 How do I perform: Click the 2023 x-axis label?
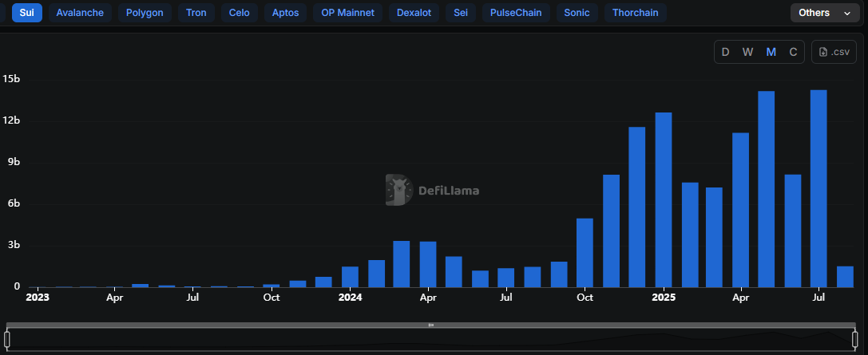pyautogui.click(x=38, y=298)
